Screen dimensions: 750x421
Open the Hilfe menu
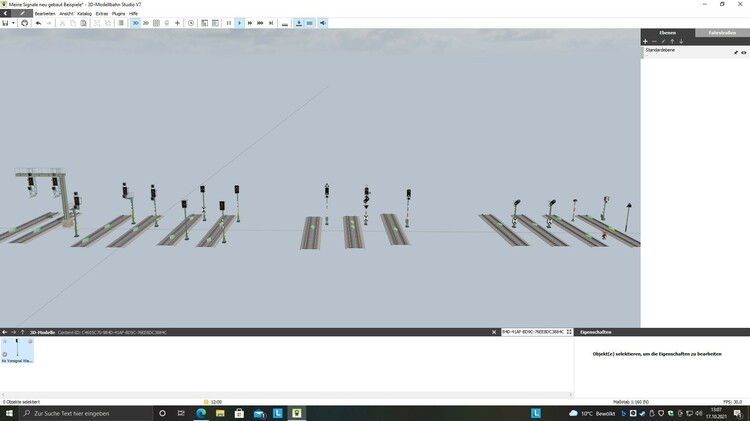click(133, 14)
